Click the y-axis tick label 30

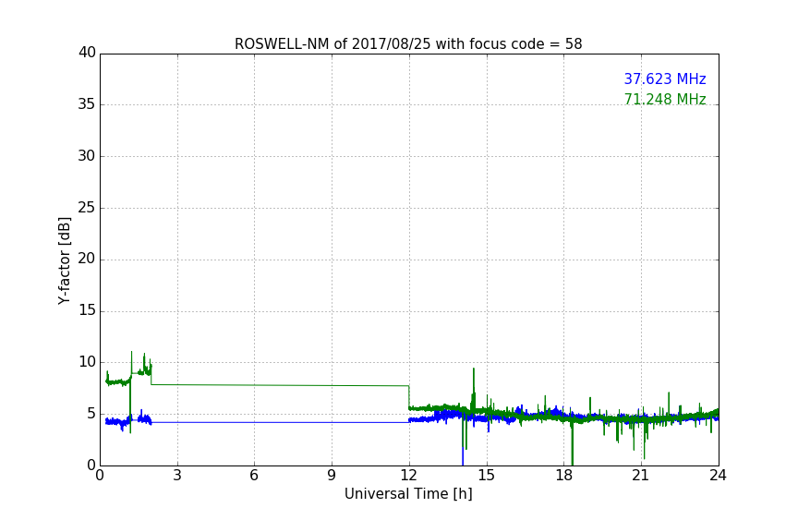pos(87,156)
